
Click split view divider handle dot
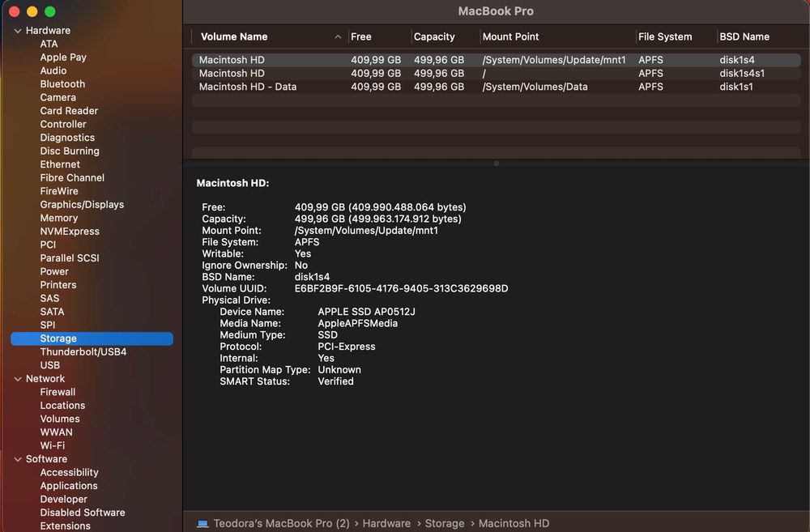coord(497,164)
